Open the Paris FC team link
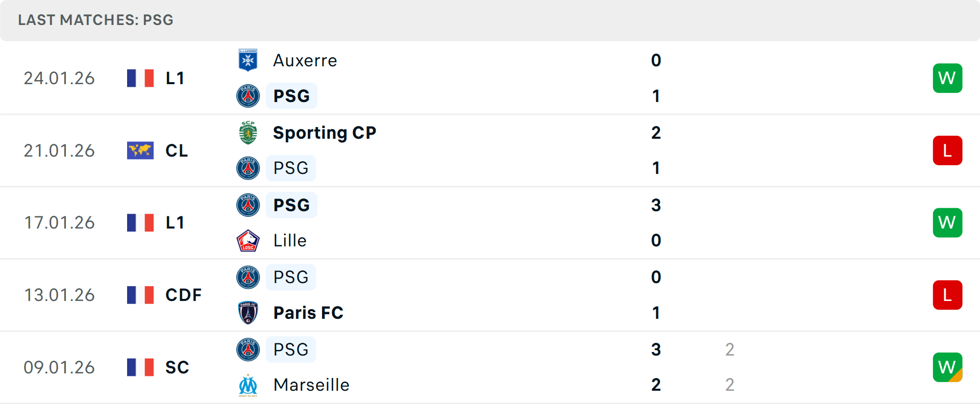 point(308,313)
